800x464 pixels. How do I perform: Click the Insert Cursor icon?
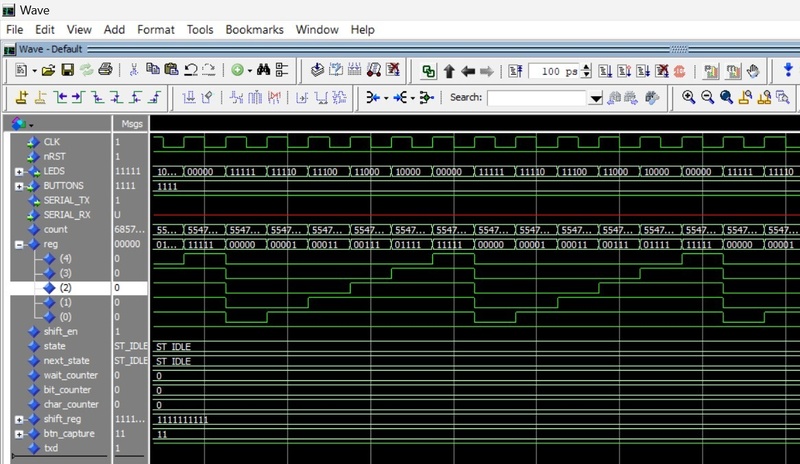(22, 97)
